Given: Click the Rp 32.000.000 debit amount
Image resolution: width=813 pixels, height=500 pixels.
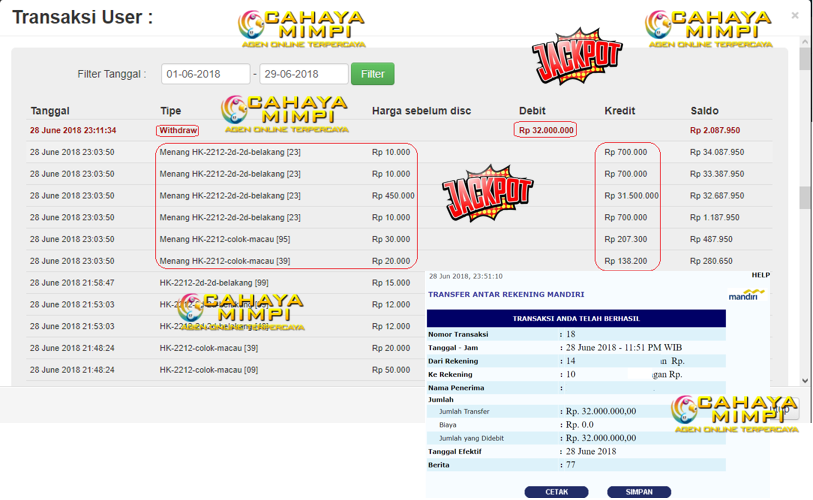Looking at the screenshot, I should click(546, 130).
